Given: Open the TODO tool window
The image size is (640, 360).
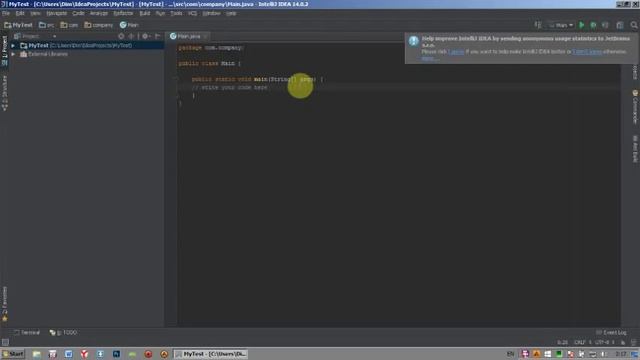Looking at the screenshot, I should [63, 333].
